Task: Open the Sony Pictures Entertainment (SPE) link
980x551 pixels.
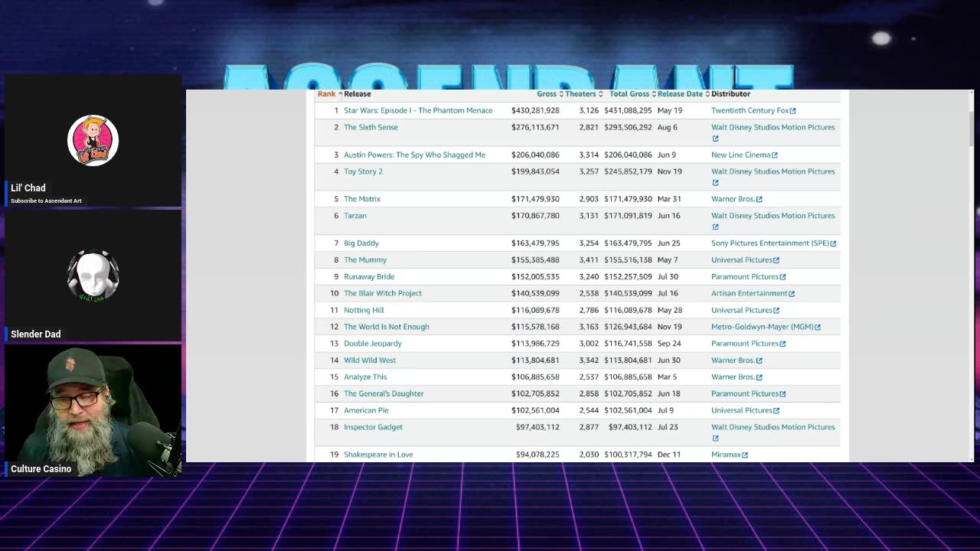Action: (770, 243)
